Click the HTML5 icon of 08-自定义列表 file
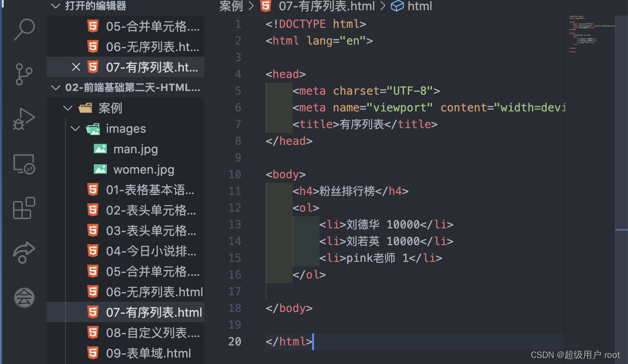Image resolution: width=628 pixels, height=364 pixels. pyautogui.click(x=93, y=333)
